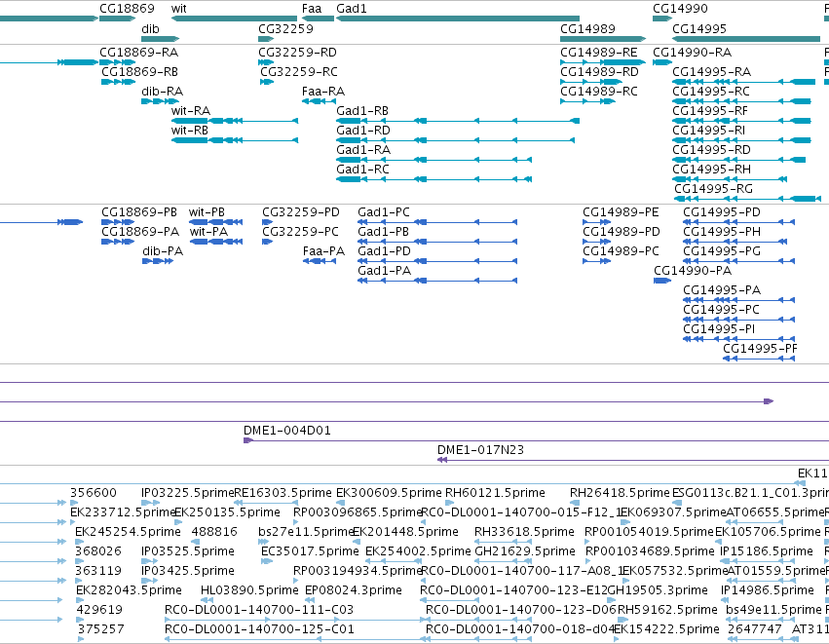
Task: Select transcript Faa-RA
Action: (x=323, y=92)
